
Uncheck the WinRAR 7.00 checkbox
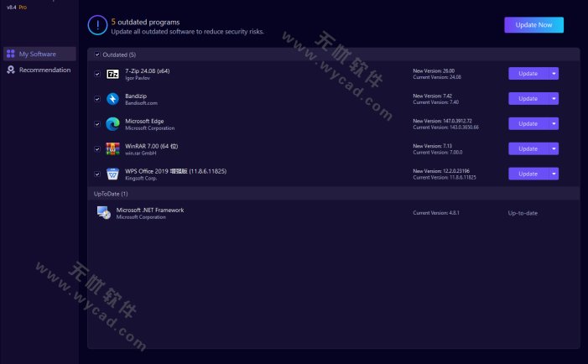[x=97, y=149]
